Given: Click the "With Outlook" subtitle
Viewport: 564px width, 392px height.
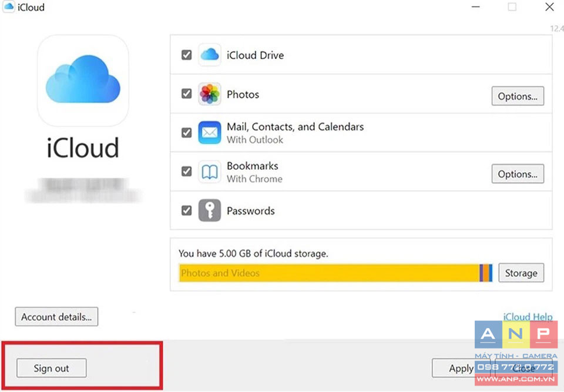Looking at the screenshot, I should (254, 140).
